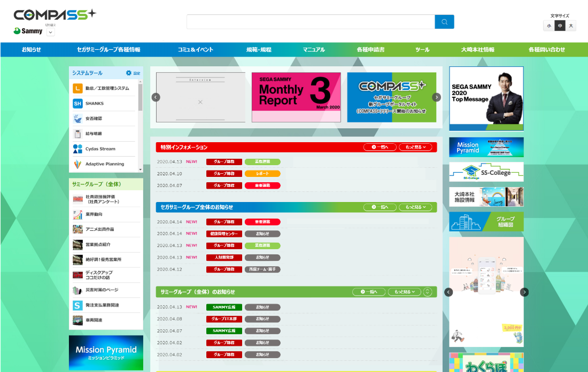Image resolution: width=588 pixels, height=372 pixels.
Task: Click the オレンジ レポート tag on 2020.04.10
Action: click(x=262, y=174)
